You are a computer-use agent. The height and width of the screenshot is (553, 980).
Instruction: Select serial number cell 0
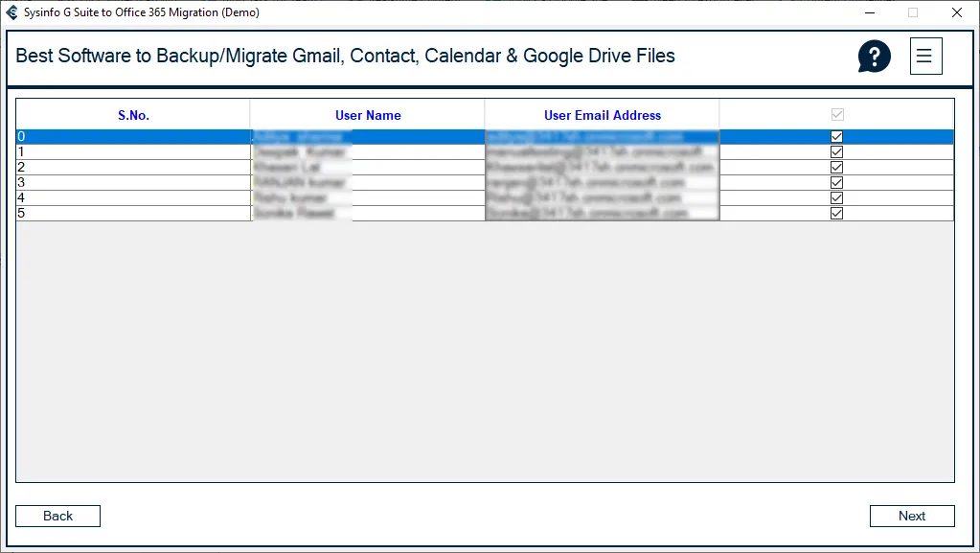133,136
